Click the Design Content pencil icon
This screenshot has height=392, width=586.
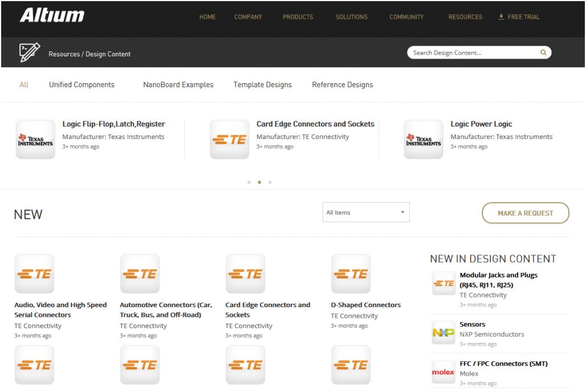(x=30, y=52)
